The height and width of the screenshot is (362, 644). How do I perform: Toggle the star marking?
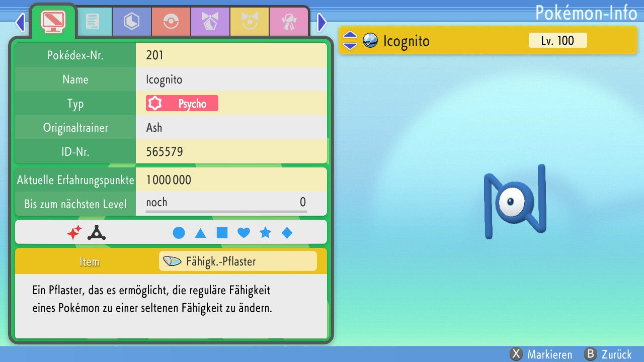click(x=265, y=233)
